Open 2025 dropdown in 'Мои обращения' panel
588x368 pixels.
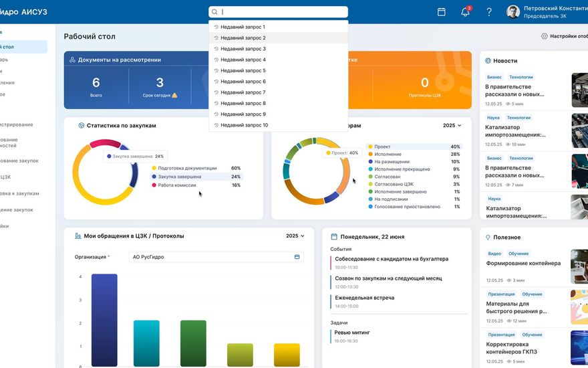[x=295, y=236]
